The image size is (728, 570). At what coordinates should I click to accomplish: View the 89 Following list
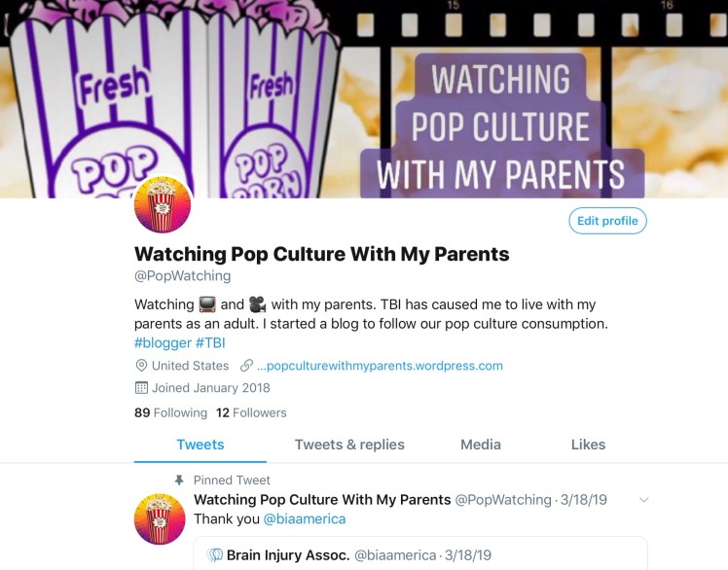point(171,412)
